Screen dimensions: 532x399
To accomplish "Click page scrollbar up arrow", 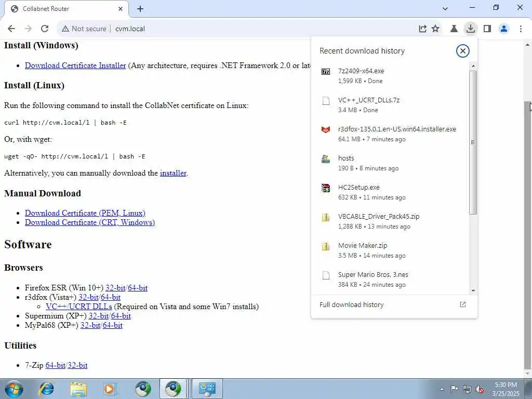I will [x=528, y=45].
